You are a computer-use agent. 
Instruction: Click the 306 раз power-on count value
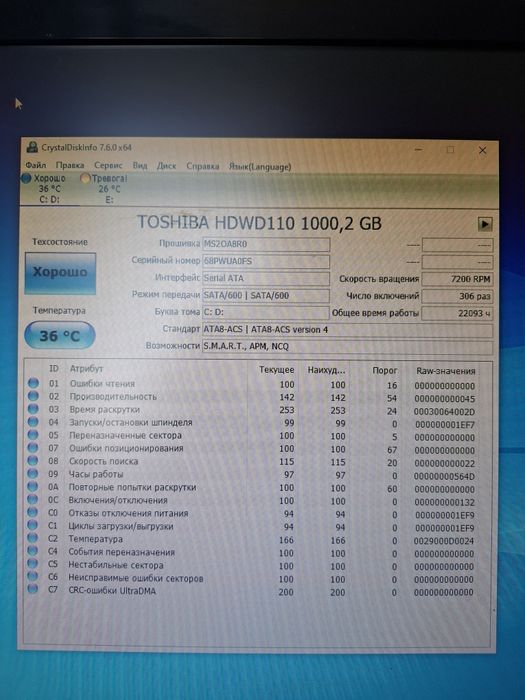457,296
